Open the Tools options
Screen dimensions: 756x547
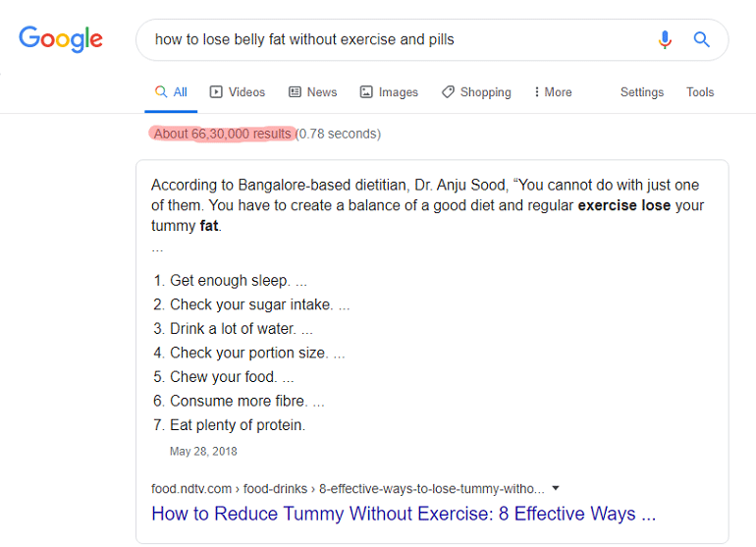700,92
